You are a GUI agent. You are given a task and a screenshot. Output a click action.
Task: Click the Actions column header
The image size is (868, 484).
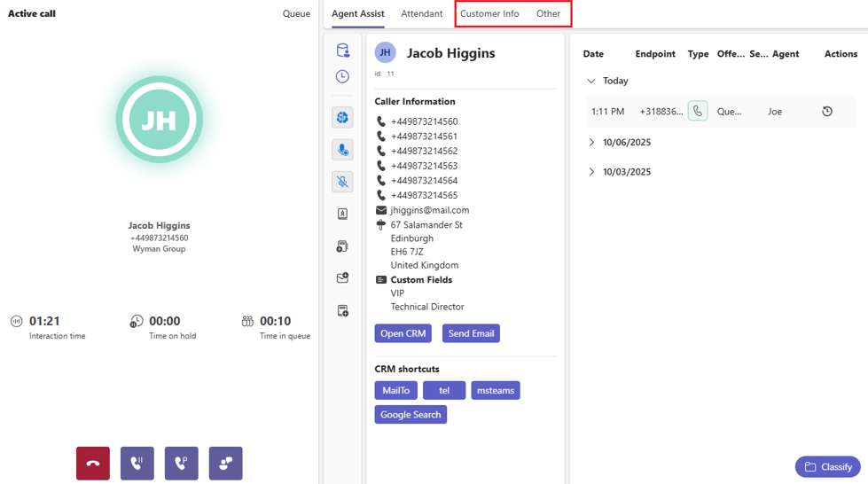(841, 54)
